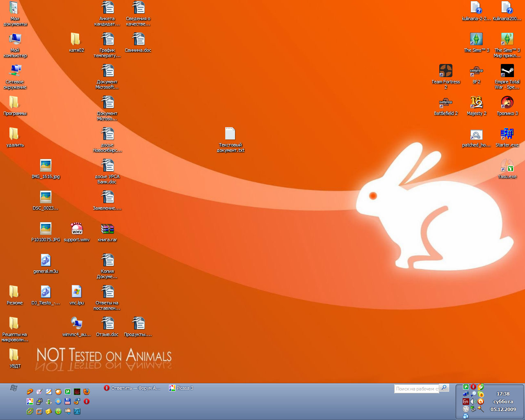Click the Ответы на поставлен... document
The image size is (525, 420).
point(107,297)
